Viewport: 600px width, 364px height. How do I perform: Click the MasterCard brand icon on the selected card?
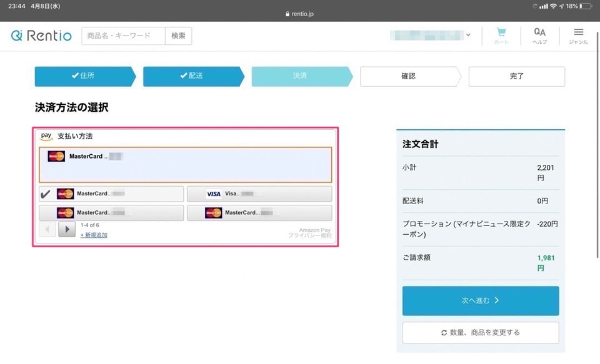57,157
